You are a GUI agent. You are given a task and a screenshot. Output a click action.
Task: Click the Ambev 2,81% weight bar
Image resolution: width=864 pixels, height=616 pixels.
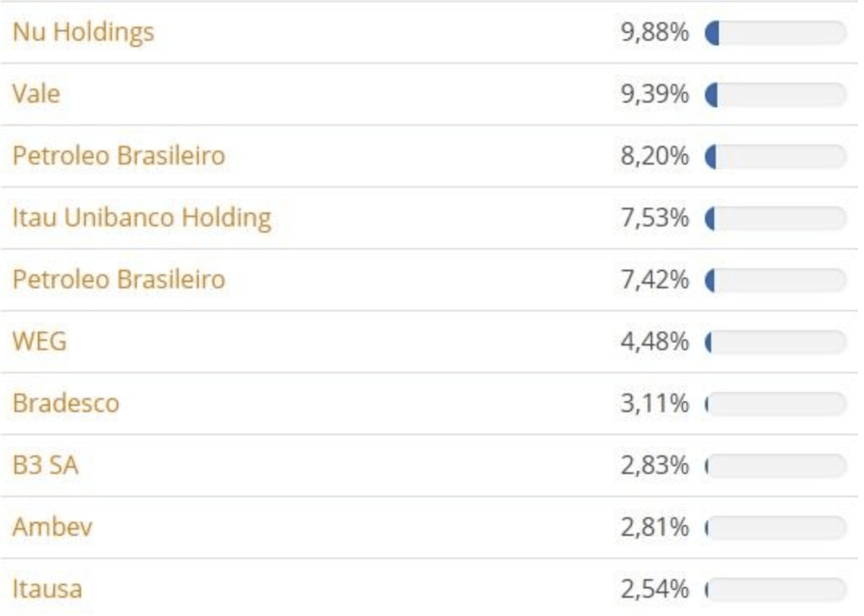tap(775, 527)
